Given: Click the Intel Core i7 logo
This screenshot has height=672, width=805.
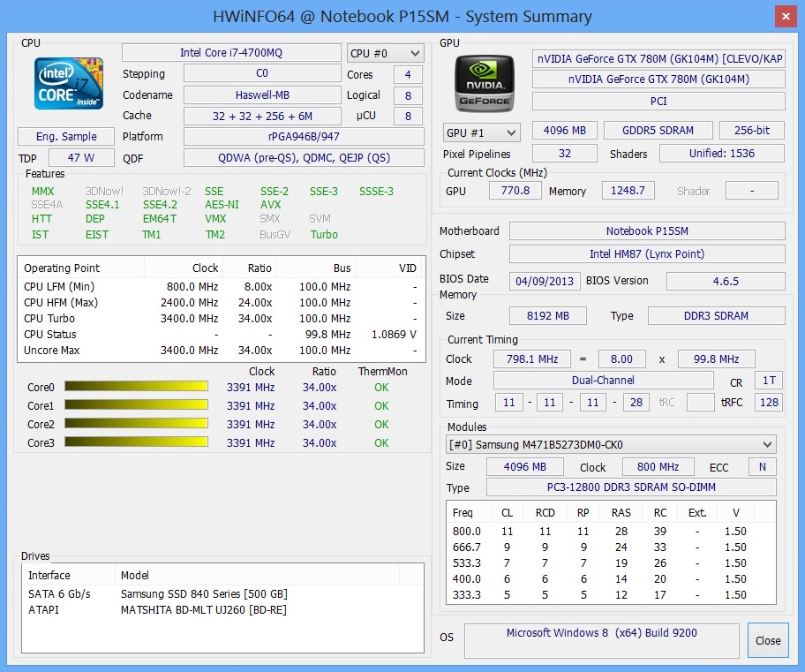Looking at the screenshot, I should (x=69, y=83).
